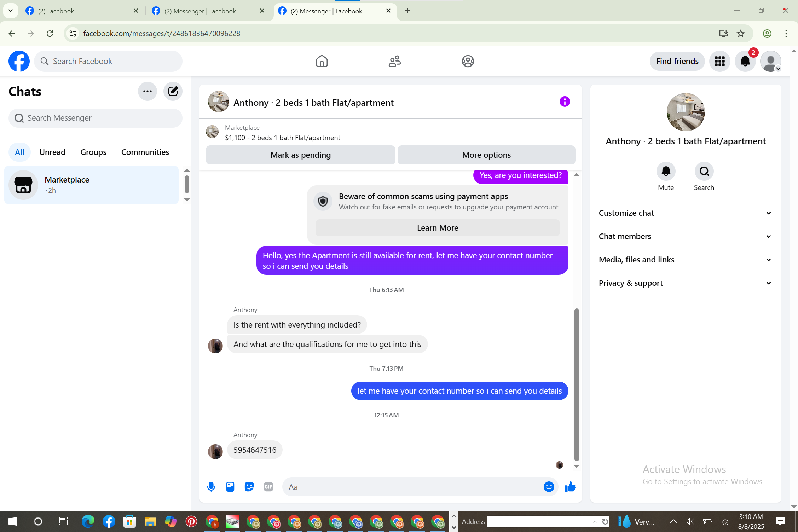Switch to the Communities tab
The image size is (798, 532).
point(145,152)
